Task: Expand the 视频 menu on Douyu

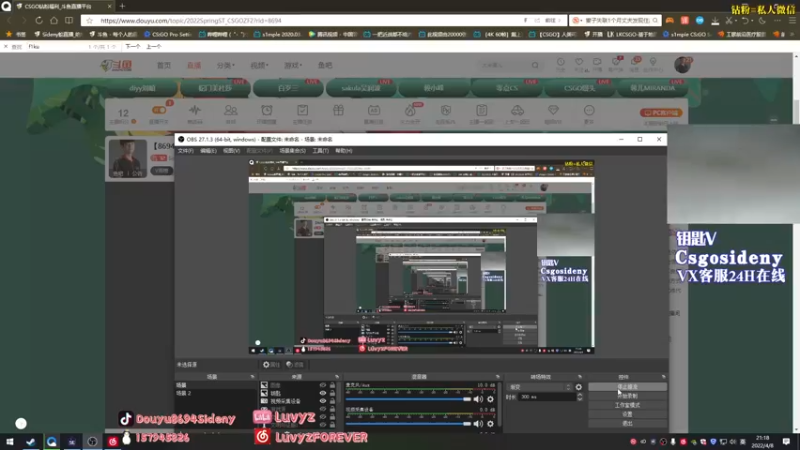Action: 259,65
